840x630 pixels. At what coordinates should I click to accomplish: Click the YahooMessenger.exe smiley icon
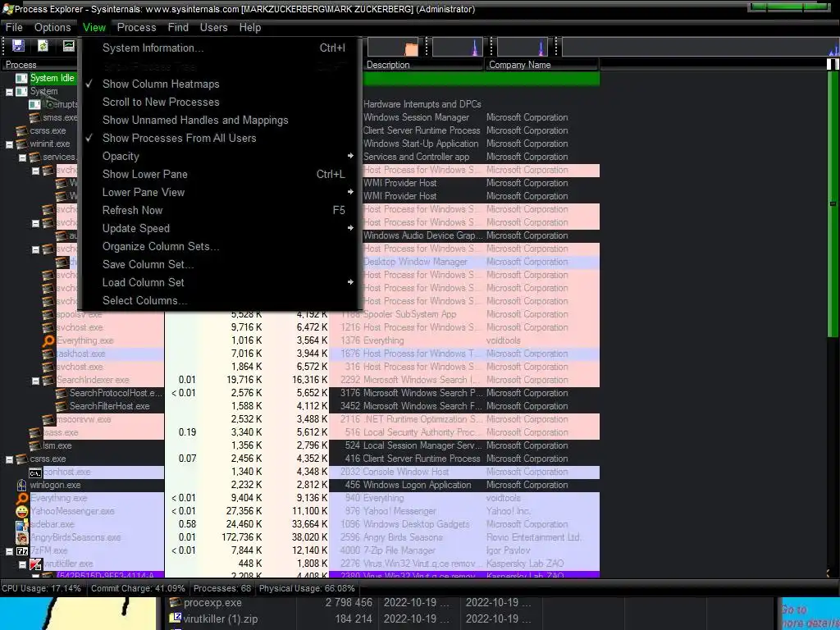21,511
